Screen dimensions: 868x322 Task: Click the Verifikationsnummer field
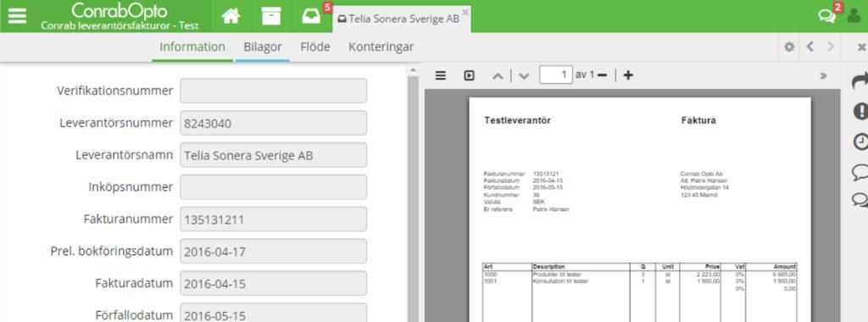coord(274,91)
